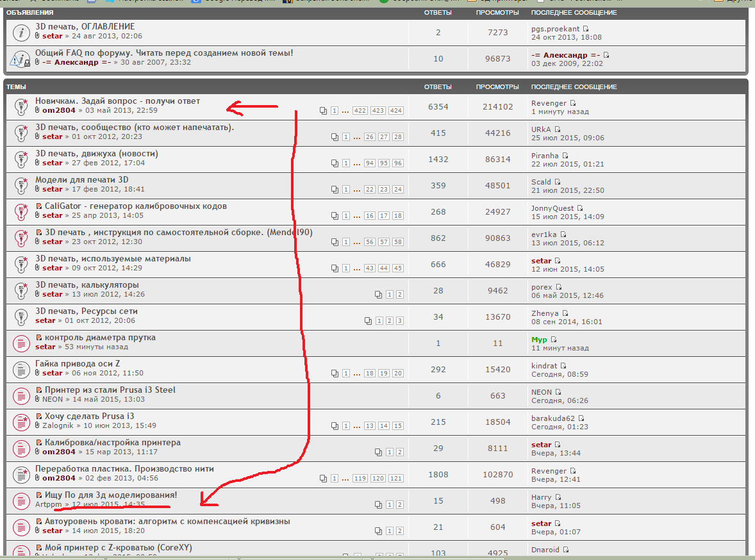Open the last-post icon beside Revenger, 1 минуту назад
Image resolution: width=755 pixels, height=560 pixels.
[573, 103]
